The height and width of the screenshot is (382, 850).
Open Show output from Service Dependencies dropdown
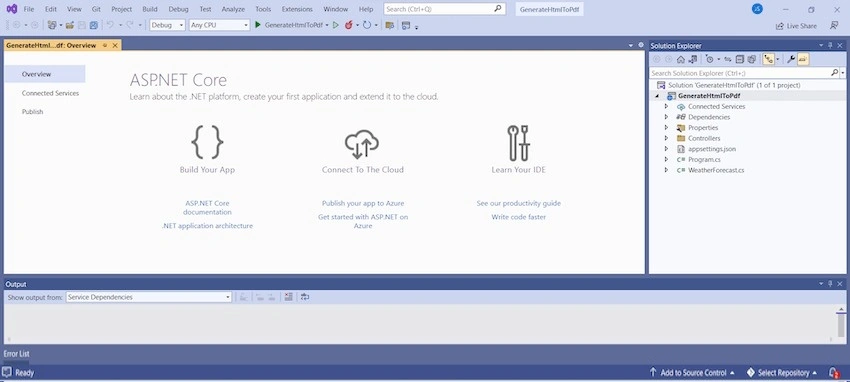point(149,297)
